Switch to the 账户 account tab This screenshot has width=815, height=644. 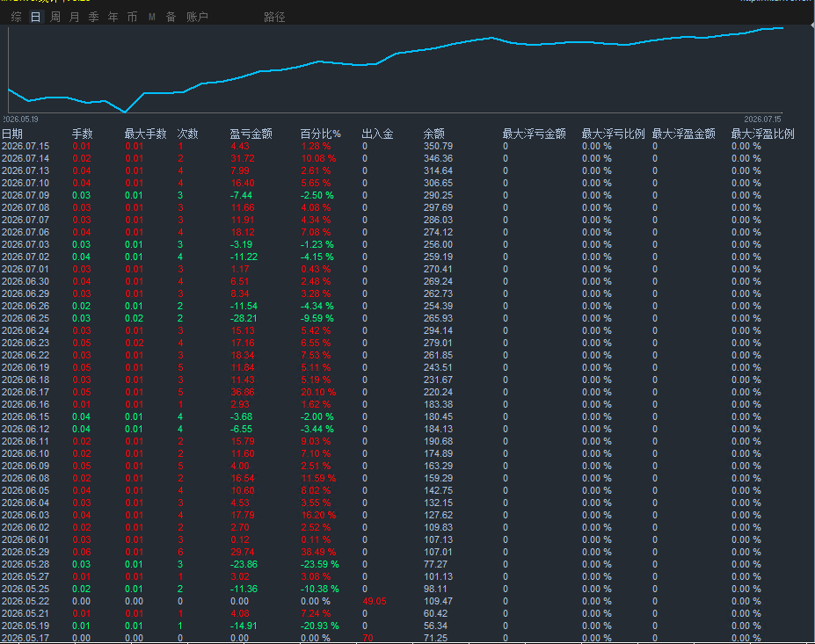[x=197, y=18]
